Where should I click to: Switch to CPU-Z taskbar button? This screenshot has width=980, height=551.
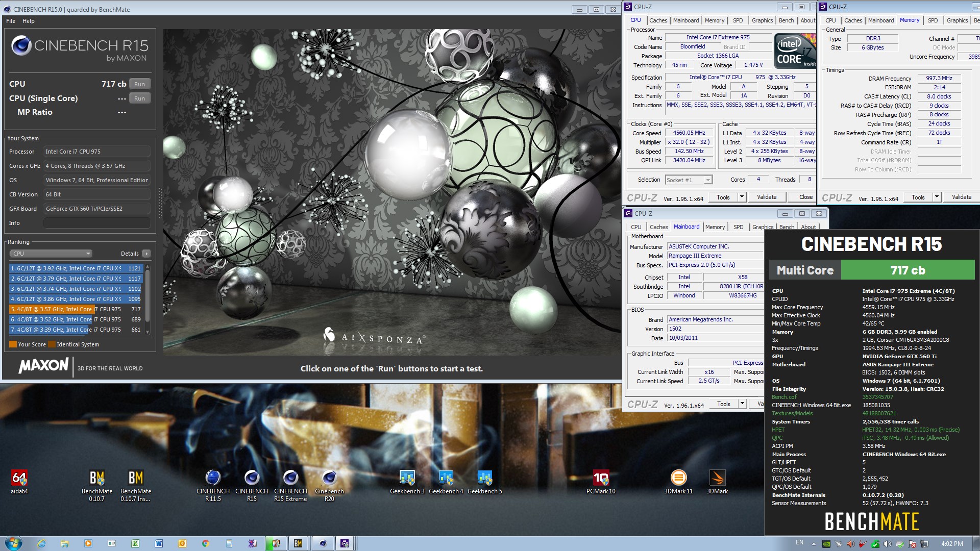coord(345,543)
